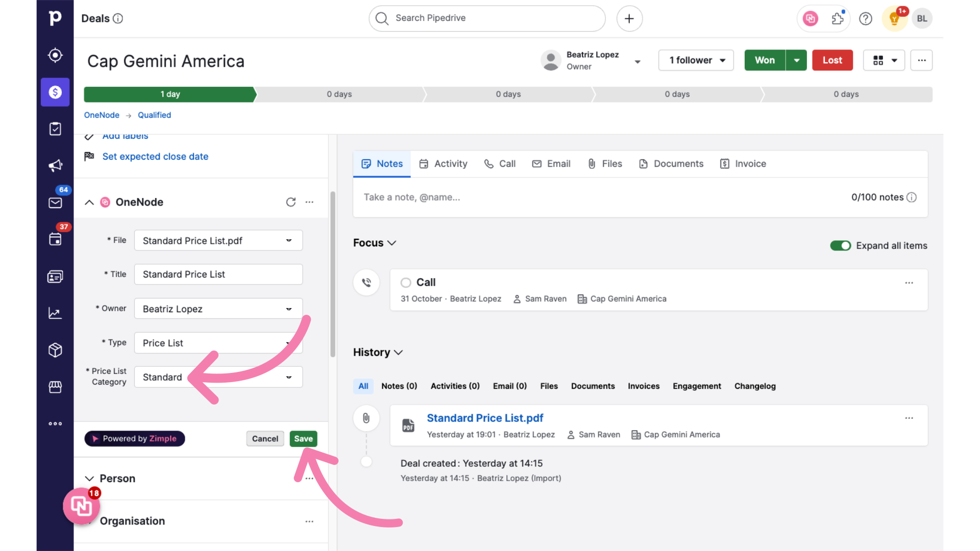
Task: Open the apps puzzle-piece icon
Action: click(x=838, y=19)
